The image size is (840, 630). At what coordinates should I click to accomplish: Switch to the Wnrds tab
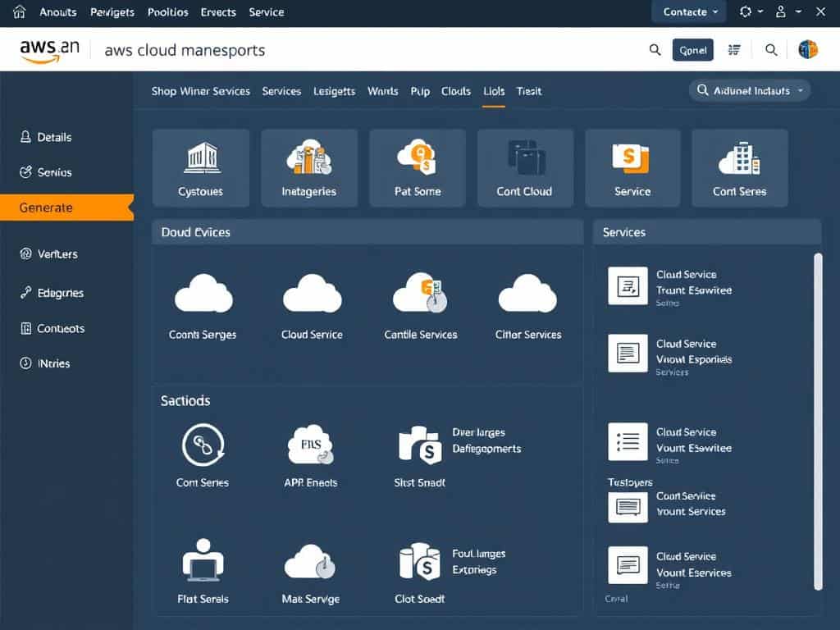tap(382, 91)
